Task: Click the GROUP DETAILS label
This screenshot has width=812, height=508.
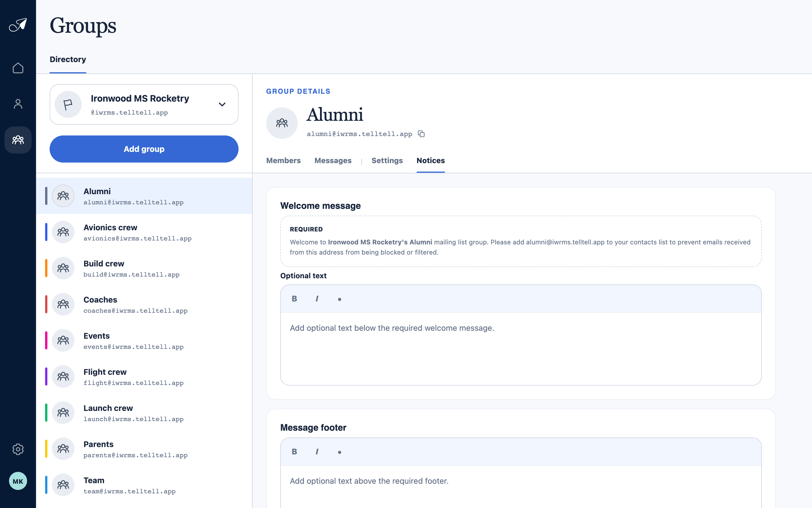Action: click(x=298, y=91)
